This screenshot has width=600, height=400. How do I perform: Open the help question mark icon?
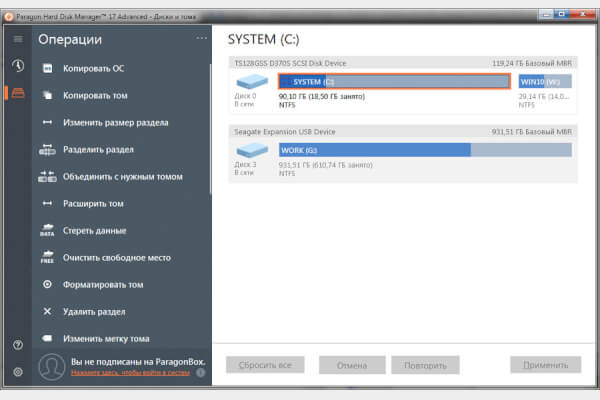coord(18,345)
